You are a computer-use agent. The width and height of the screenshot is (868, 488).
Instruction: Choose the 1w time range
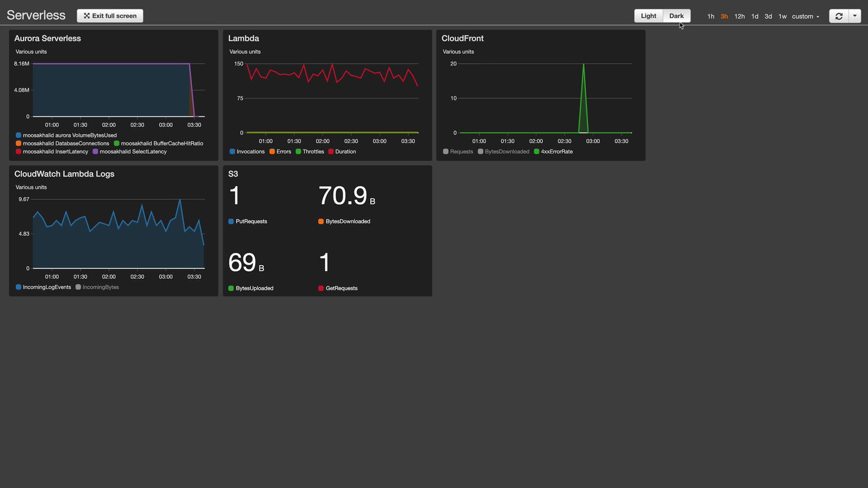coord(782,16)
